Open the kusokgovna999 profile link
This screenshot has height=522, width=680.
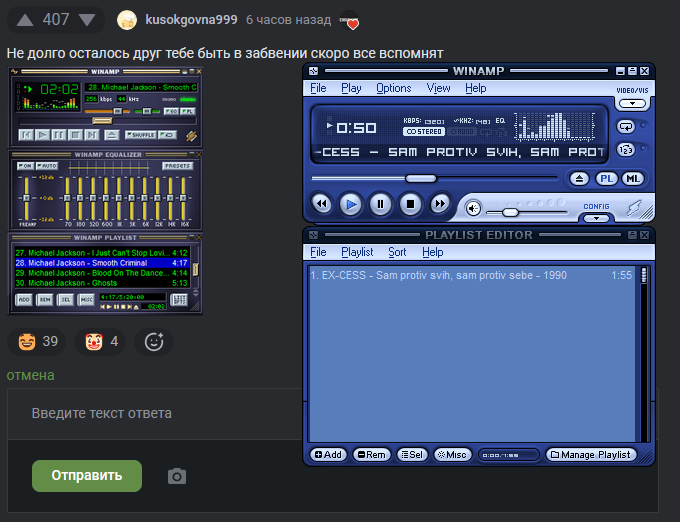click(x=191, y=20)
